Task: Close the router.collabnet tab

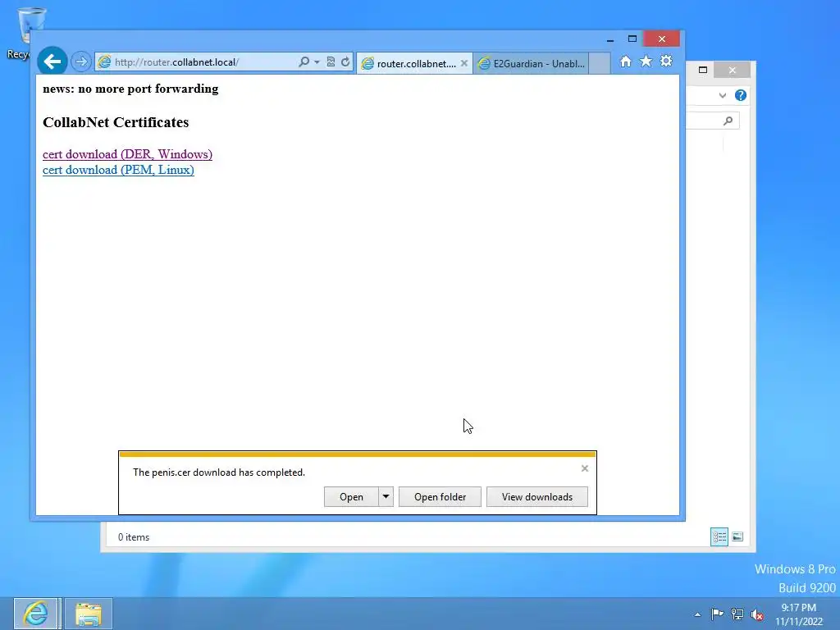Action: click(x=464, y=63)
